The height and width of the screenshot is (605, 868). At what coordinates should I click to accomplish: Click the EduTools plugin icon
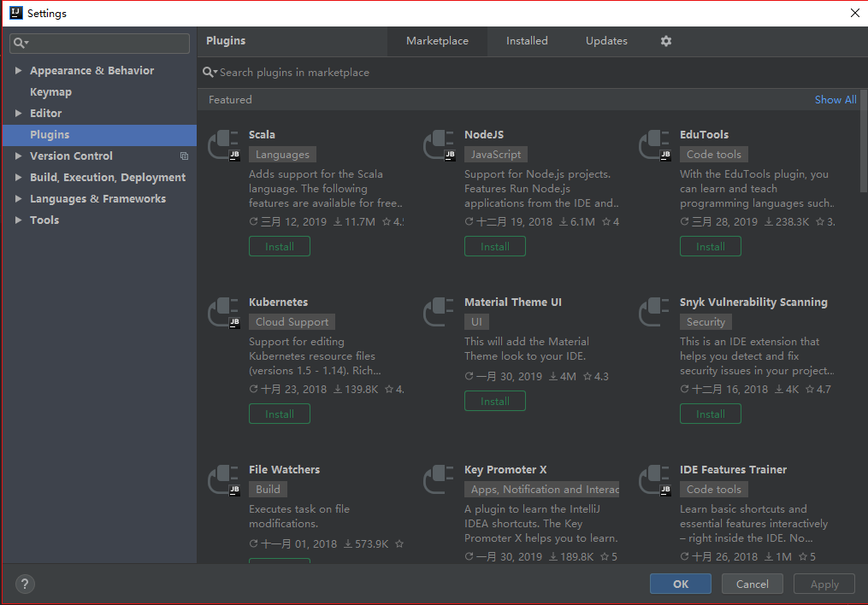point(655,145)
